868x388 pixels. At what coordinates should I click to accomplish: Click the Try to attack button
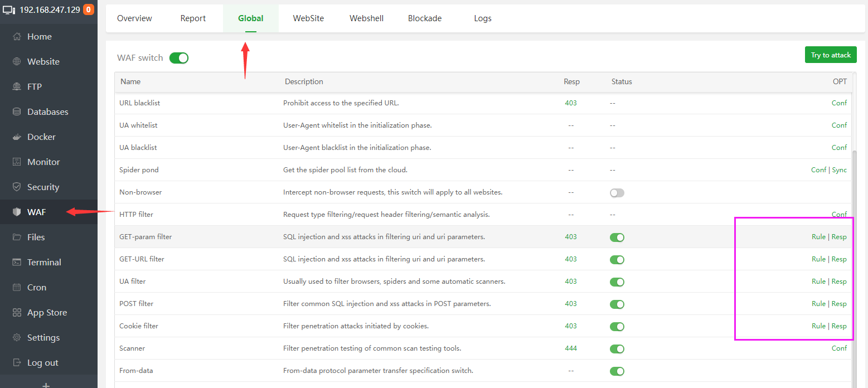coord(831,55)
